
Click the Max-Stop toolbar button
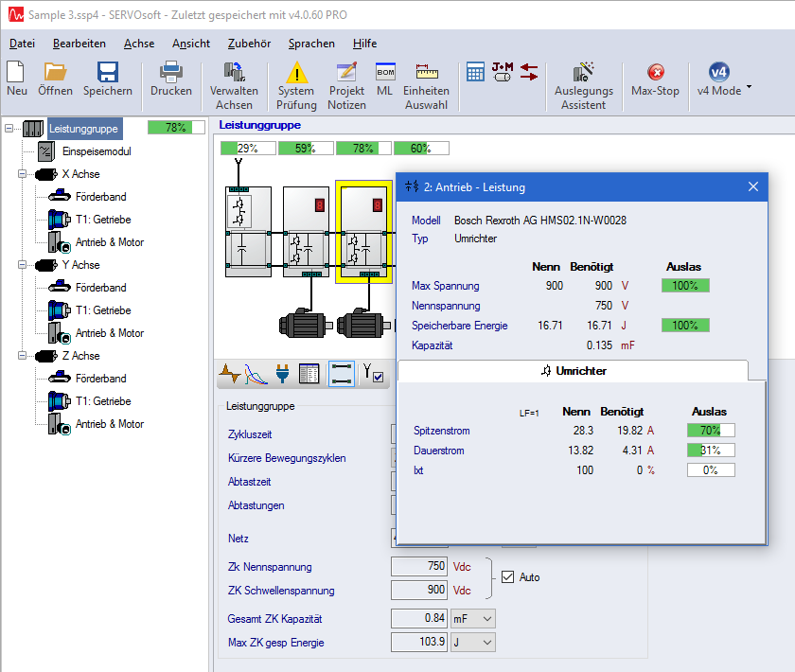tap(655, 74)
